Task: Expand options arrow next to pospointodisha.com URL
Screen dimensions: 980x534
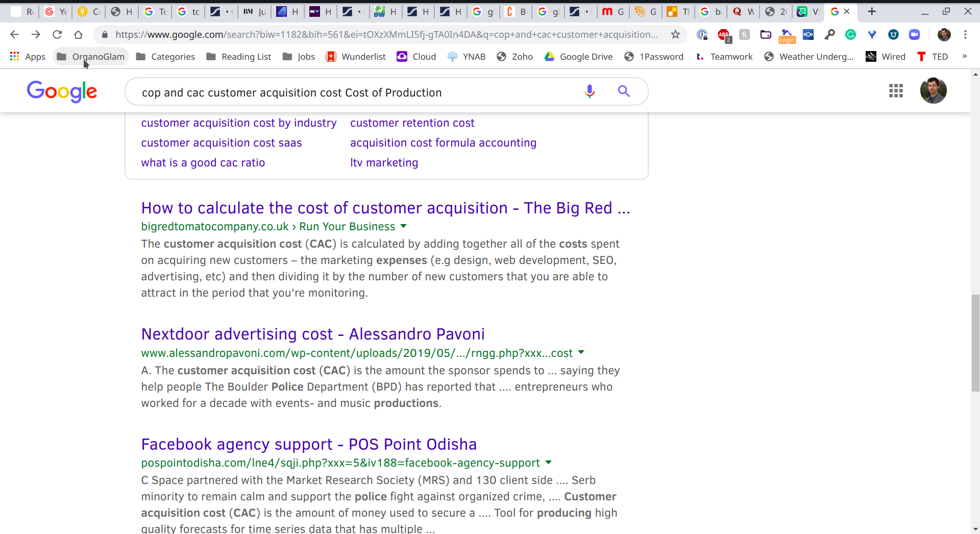Action: (x=549, y=462)
